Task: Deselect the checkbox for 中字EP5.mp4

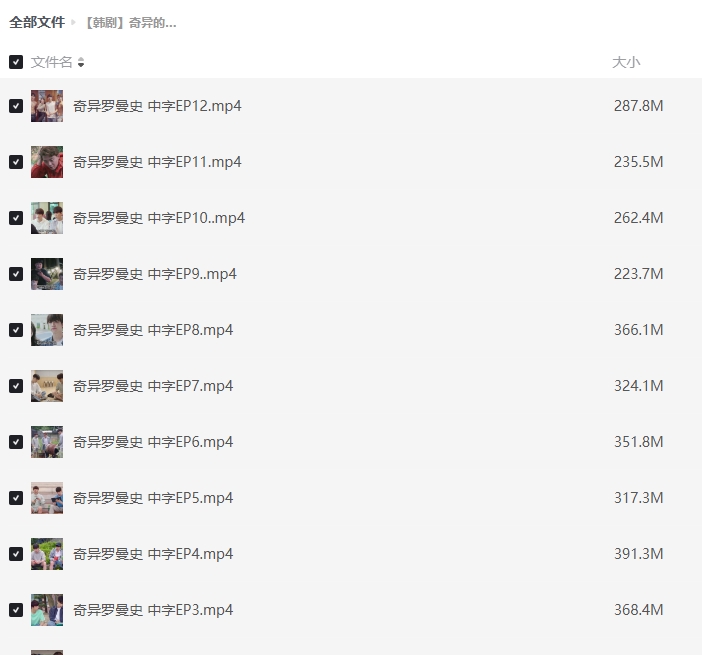Action: click(x=16, y=498)
